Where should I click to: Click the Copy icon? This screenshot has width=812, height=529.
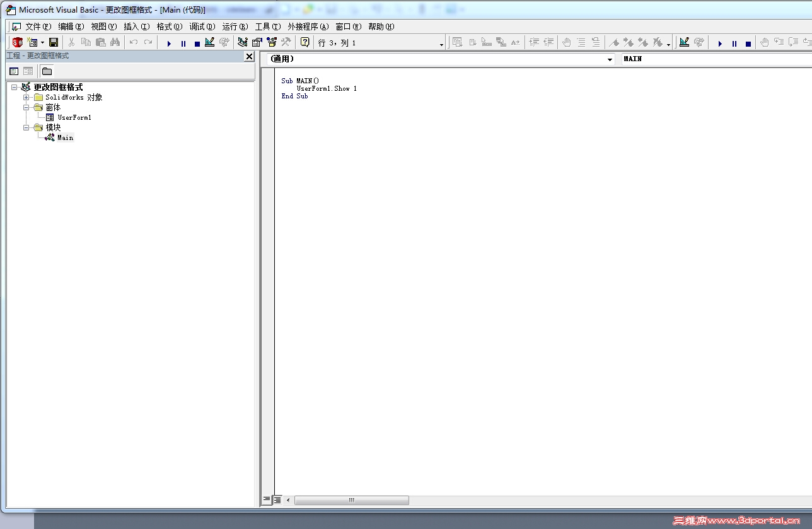86,42
